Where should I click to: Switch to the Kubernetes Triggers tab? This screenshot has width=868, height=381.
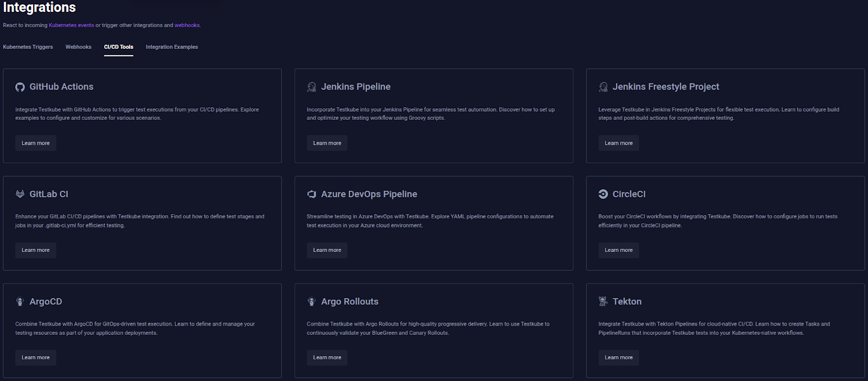click(28, 47)
